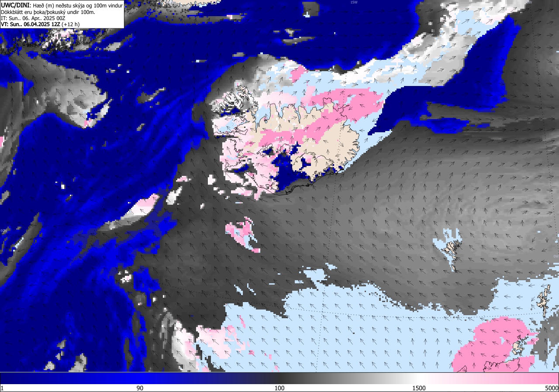Image resolution: width=559 pixels, height=392 pixels.
Task: Click the title line "UWC/DINI: Hæð (m) neðstu skýja og 100m vindur"
Action: (x=62, y=5)
